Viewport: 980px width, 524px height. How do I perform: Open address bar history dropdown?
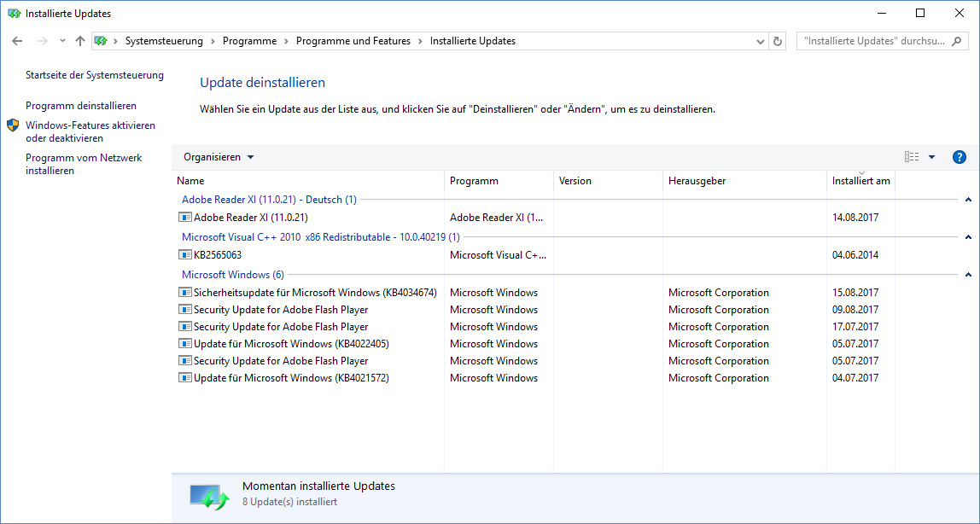(760, 41)
